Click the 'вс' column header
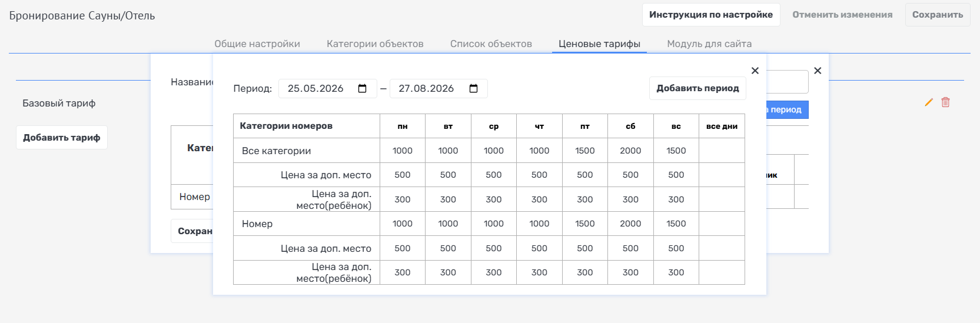The image size is (980, 323). (x=676, y=126)
